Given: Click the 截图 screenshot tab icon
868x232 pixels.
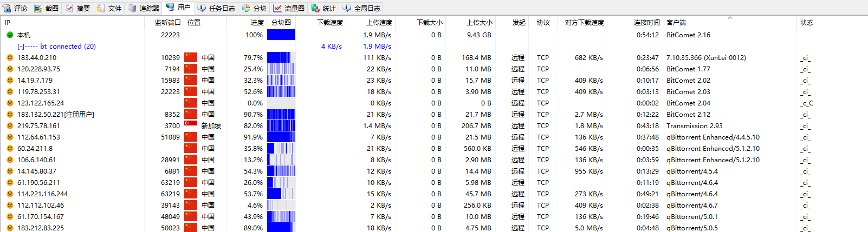Looking at the screenshot, I should point(38,8).
